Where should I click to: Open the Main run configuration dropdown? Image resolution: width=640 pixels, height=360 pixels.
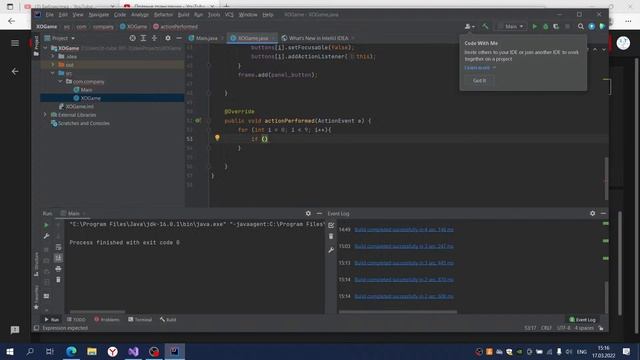pyautogui.click(x=511, y=27)
